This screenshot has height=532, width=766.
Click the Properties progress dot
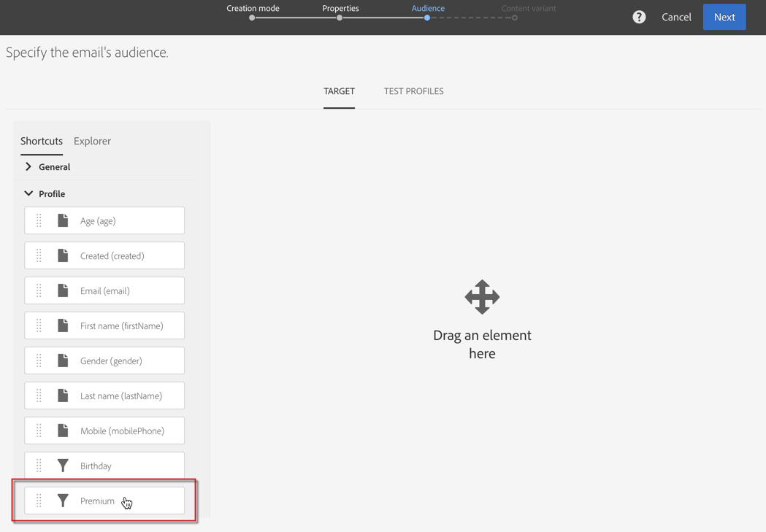340,18
